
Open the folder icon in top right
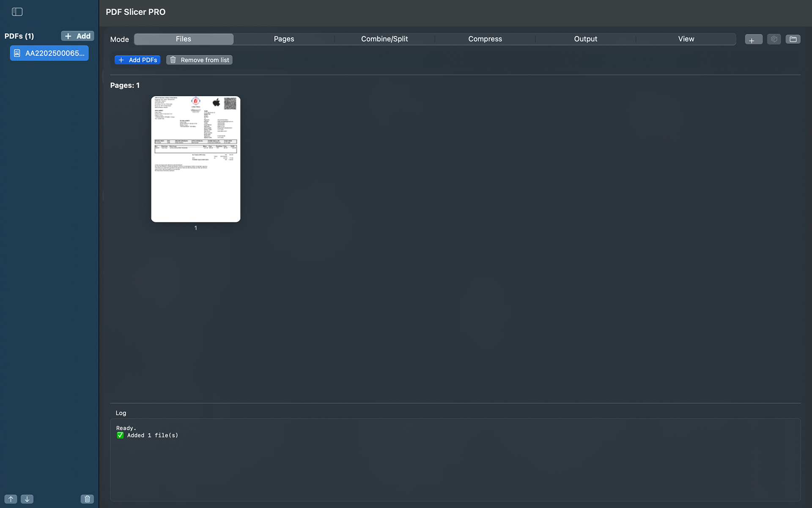coord(793,39)
